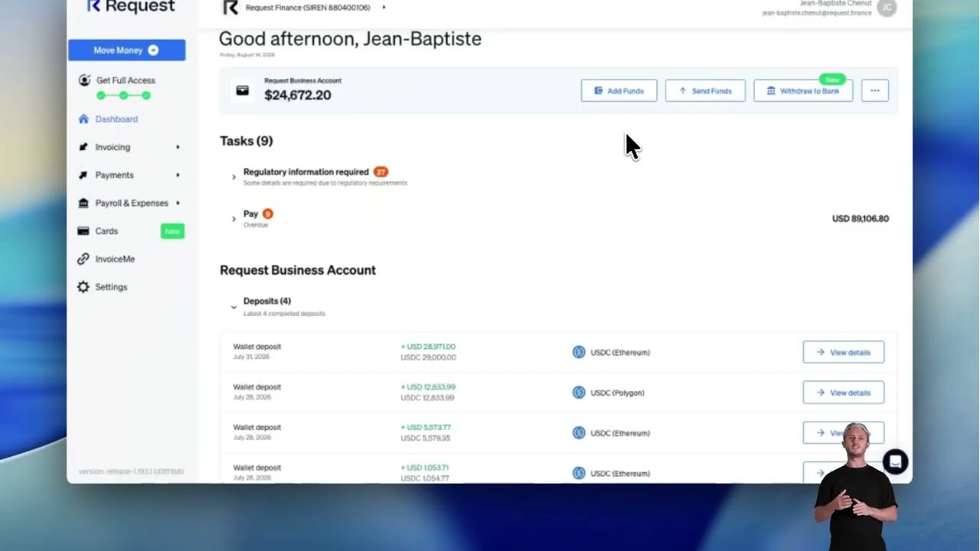This screenshot has height=551, width=980.
Task: Click the "USDC 29,000.00" value
Action: coord(428,357)
